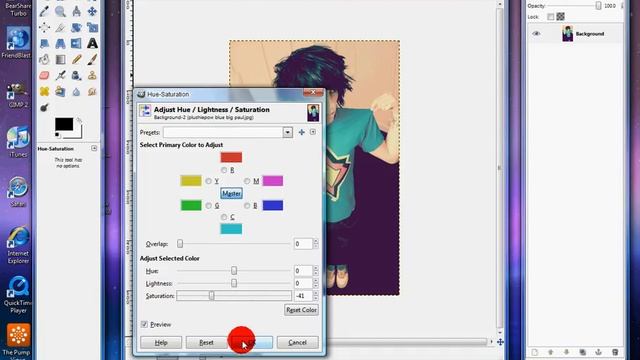The image size is (640, 360).
Task: Select the Blend gradient tool
Action: pos(60,59)
